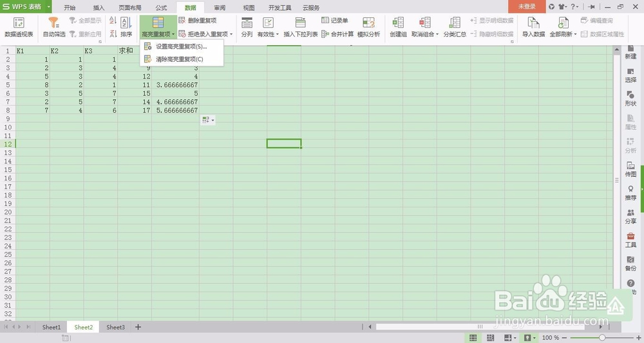Click the 自动筛选 funnel icon
This screenshot has width=644, height=343.
pyautogui.click(x=54, y=23)
